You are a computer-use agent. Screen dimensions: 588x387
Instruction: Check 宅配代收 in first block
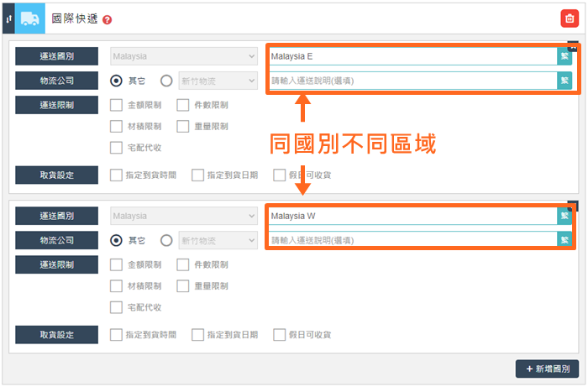point(116,148)
